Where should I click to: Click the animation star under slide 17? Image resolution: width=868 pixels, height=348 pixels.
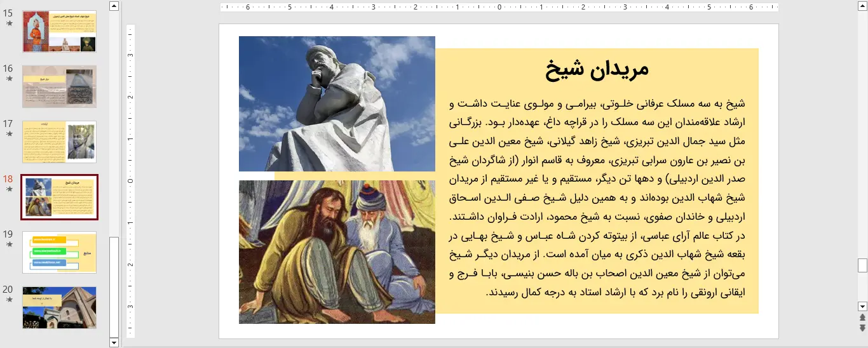pyautogui.click(x=9, y=134)
